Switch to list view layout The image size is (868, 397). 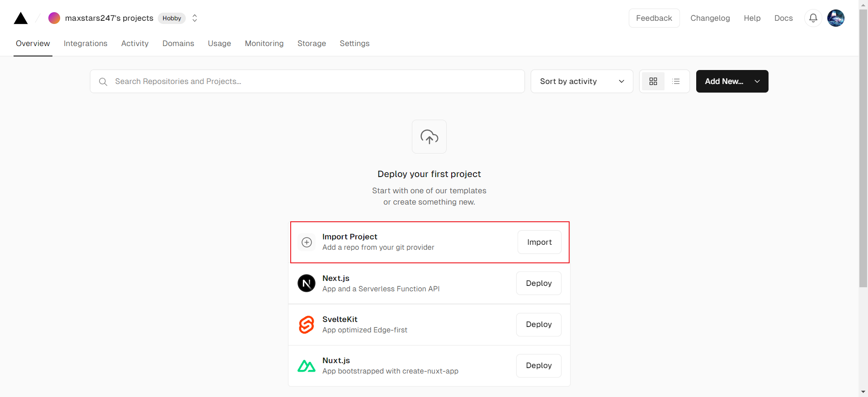[x=676, y=81]
